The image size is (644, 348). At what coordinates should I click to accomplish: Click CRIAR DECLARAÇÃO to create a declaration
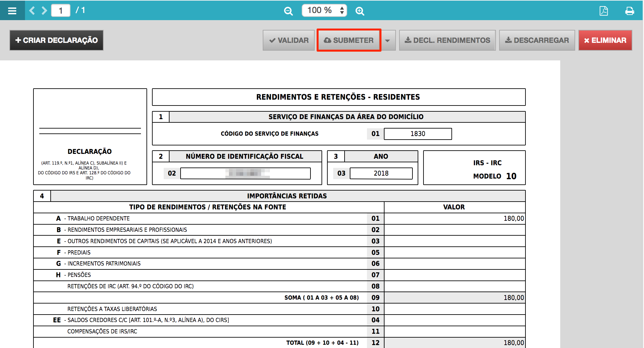coord(56,40)
